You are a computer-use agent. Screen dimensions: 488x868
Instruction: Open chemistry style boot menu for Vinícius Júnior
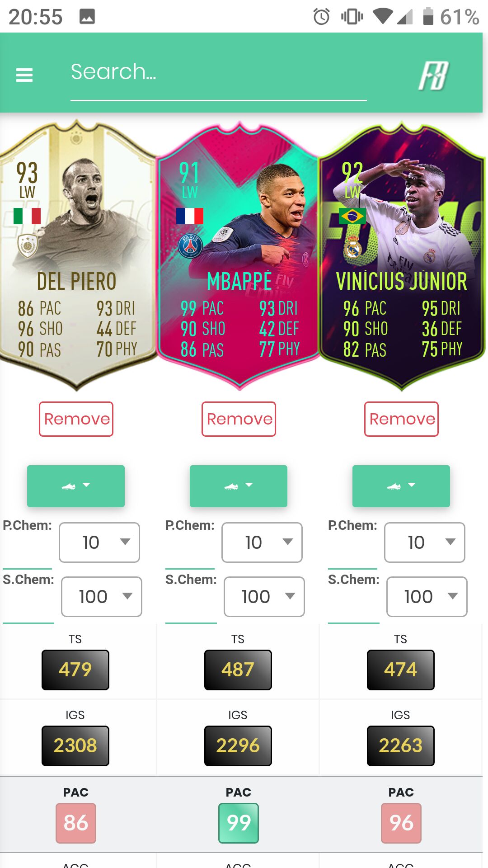tap(401, 486)
